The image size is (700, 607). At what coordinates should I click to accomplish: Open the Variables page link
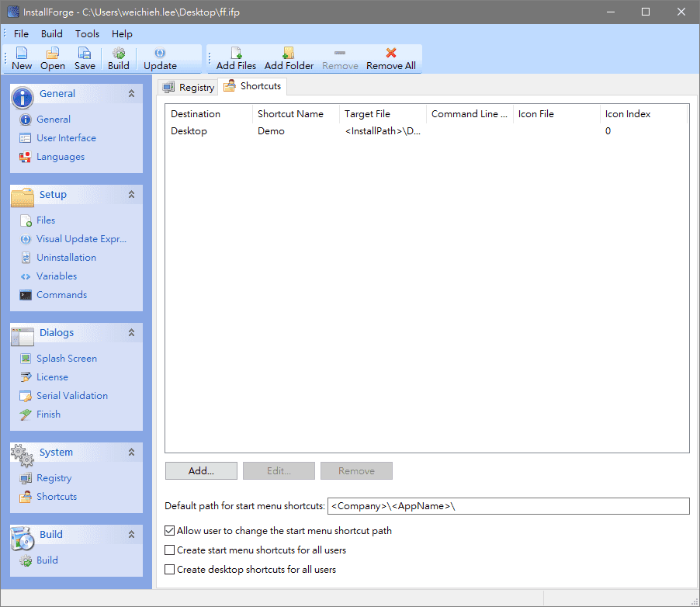56,277
